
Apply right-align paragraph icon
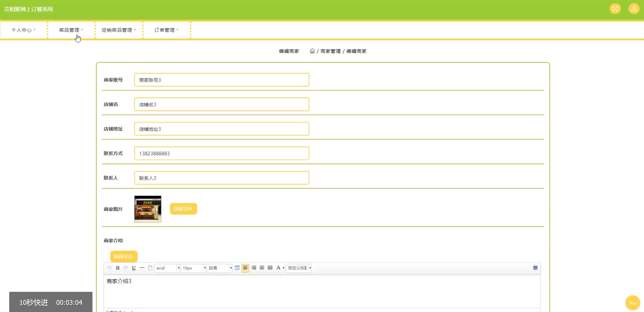(x=254, y=268)
